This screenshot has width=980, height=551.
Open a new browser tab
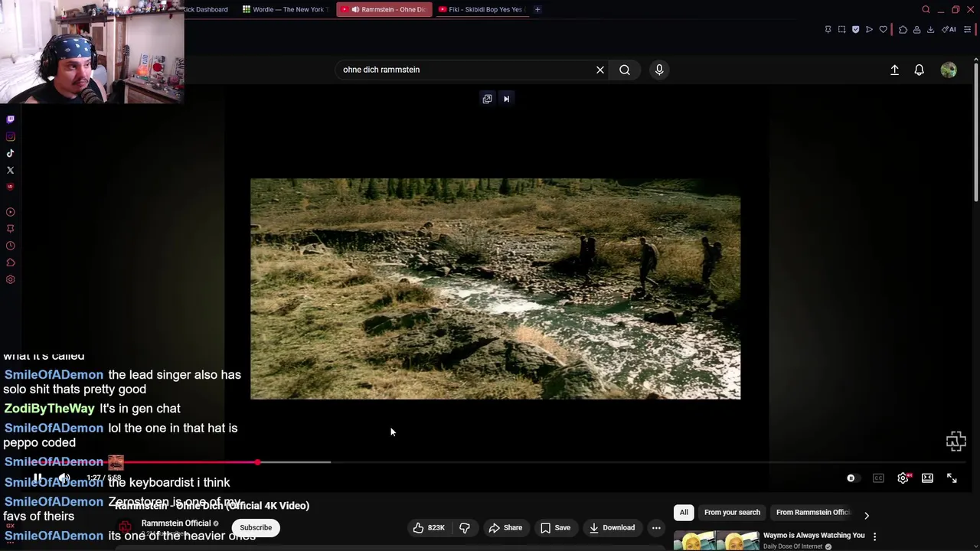[537, 9]
